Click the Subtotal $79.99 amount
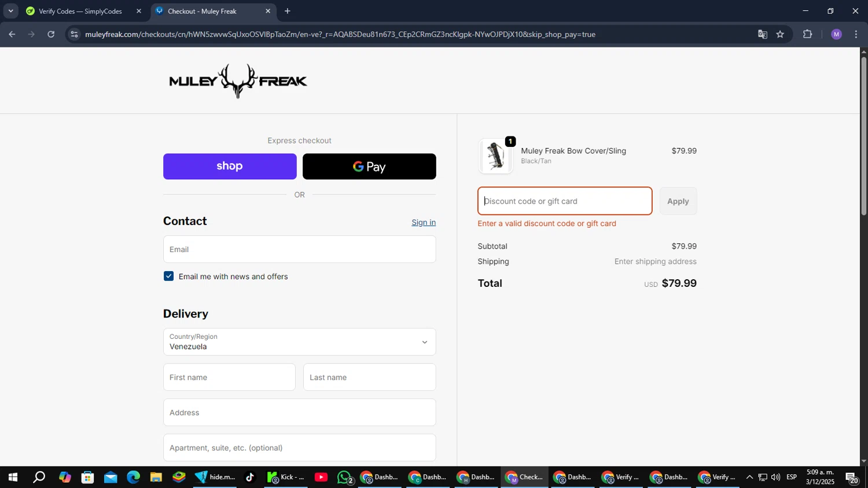The image size is (868, 488). (x=684, y=246)
